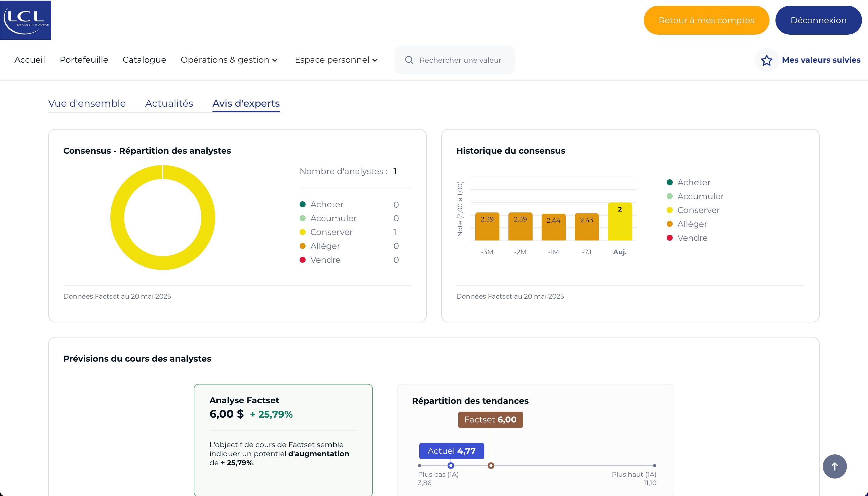Click the Répartition des tendances heading
This screenshot has height=496, width=868.
click(x=470, y=400)
